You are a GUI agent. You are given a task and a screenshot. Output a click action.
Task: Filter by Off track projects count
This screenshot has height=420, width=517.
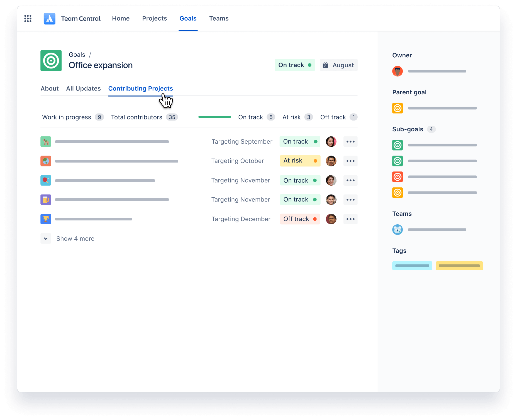pyautogui.click(x=338, y=117)
